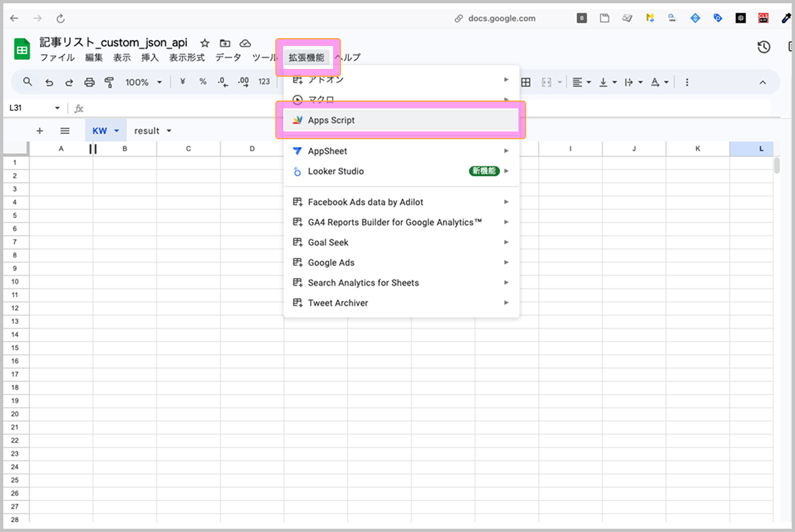Open the name box dropdown arrow
Screen dimensions: 795x532
pos(58,108)
